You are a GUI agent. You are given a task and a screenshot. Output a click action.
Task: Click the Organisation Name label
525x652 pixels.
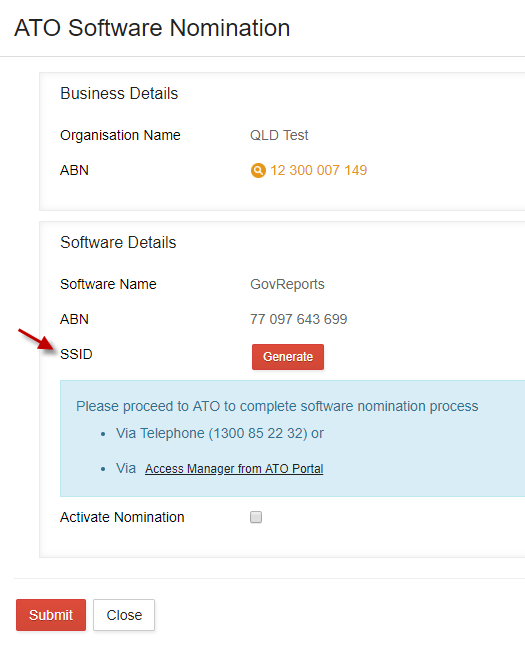tap(120, 136)
